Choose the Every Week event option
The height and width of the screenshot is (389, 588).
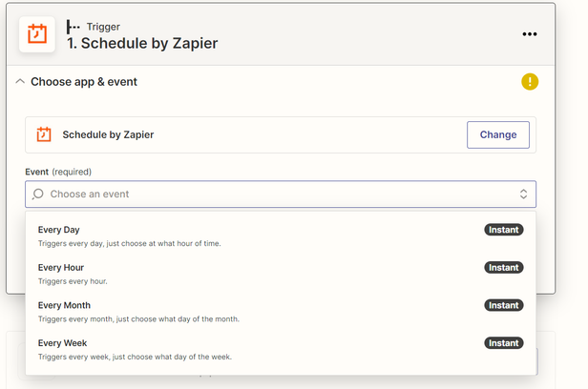(63, 343)
